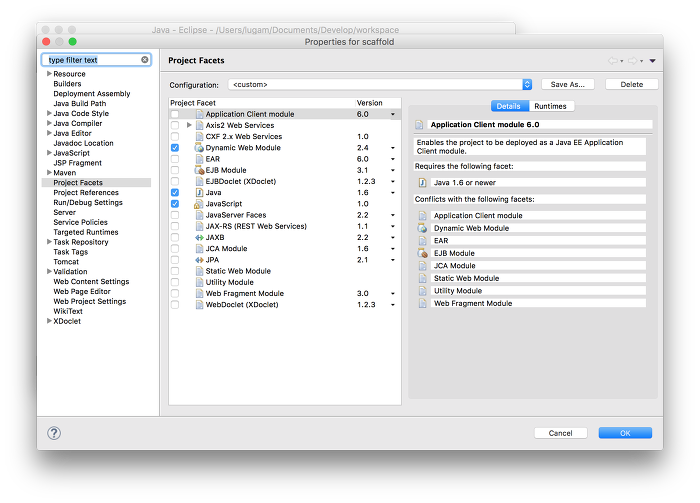The height and width of the screenshot is (503, 700).
Task: Uncheck the Java facet checkbox
Action: click(x=175, y=192)
